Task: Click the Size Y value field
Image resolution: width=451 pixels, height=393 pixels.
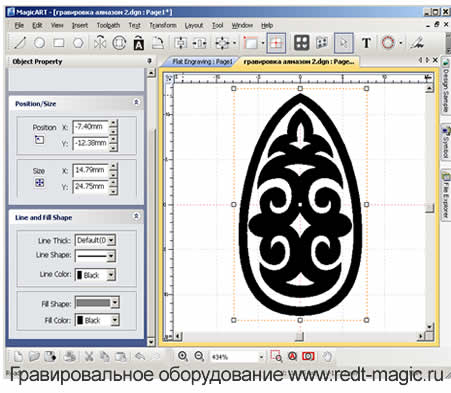Action: click(90, 186)
